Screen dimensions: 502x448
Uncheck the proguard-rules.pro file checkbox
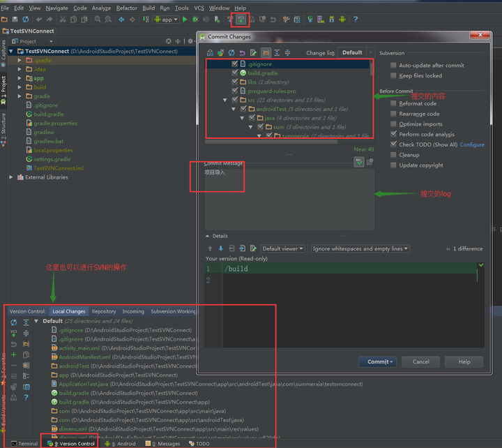click(235, 91)
